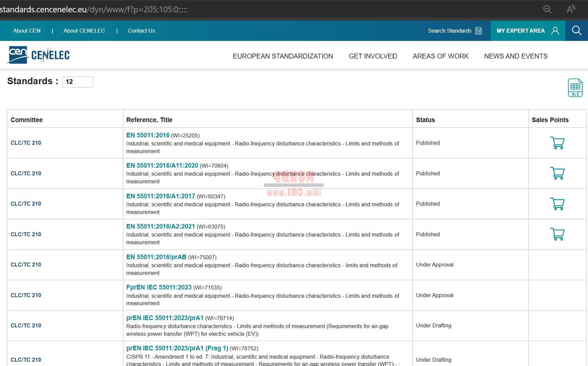588x366 pixels.
Task: Click Under Drafting status in Frag 1 row
Action: (434, 360)
